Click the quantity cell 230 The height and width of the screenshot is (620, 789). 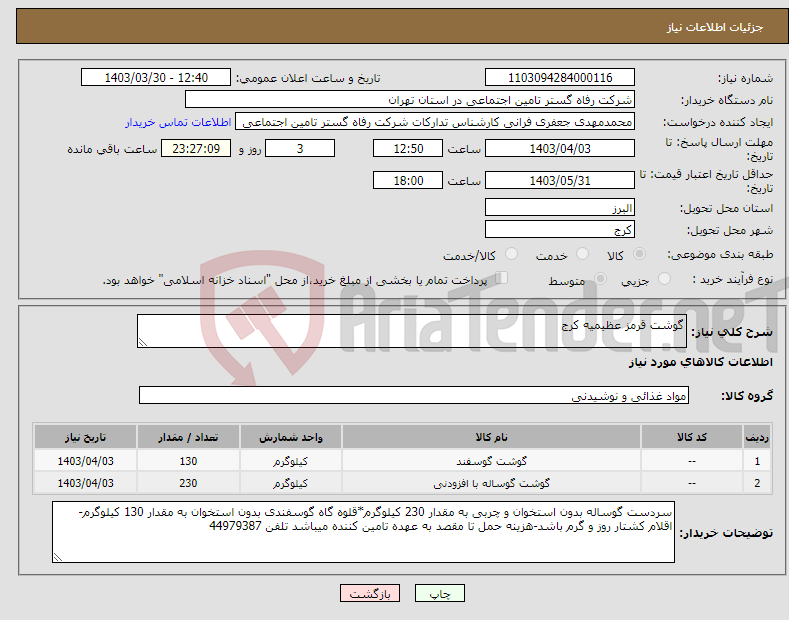(x=188, y=483)
